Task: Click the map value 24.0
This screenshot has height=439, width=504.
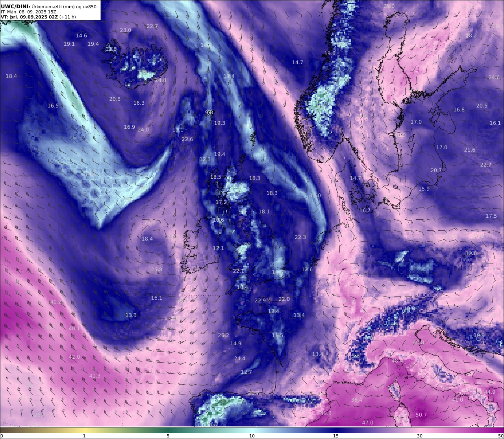Action: point(143,130)
